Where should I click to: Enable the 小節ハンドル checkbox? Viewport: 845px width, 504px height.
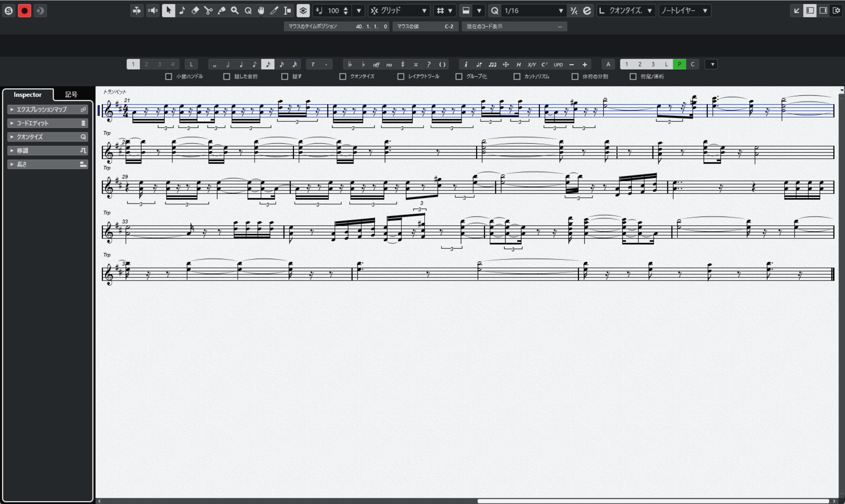tap(169, 76)
